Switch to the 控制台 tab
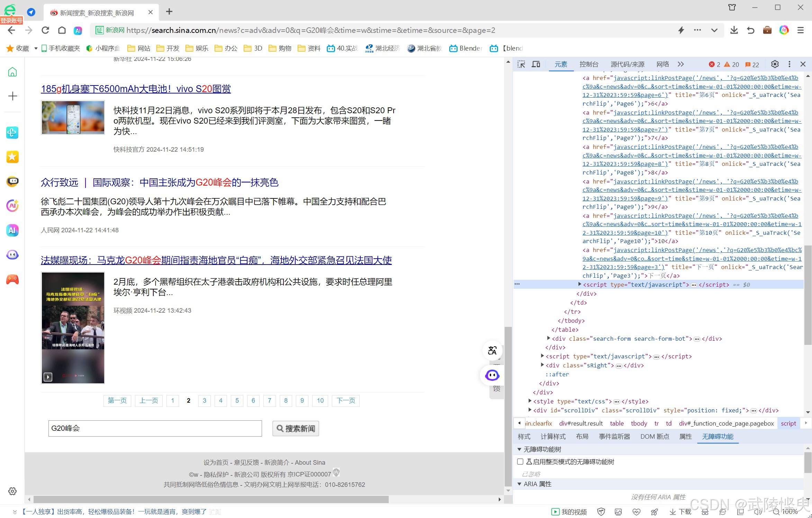812x518 pixels. tap(588, 64)
